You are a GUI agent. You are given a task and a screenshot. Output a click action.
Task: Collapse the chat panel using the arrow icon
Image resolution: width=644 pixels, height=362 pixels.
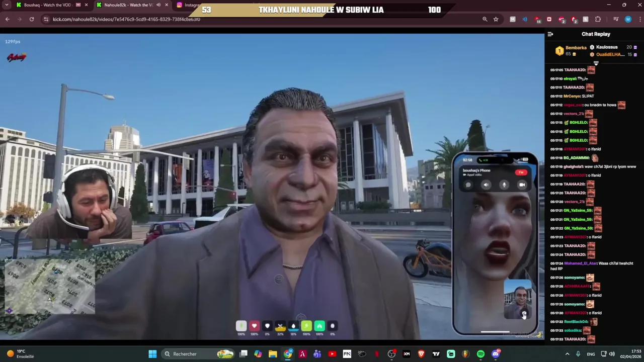550,34
